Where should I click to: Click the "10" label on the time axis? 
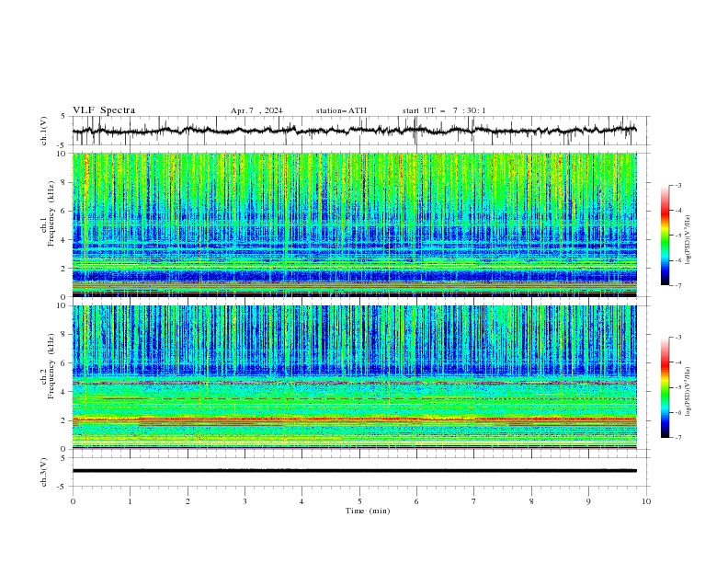tap(646, 501)
